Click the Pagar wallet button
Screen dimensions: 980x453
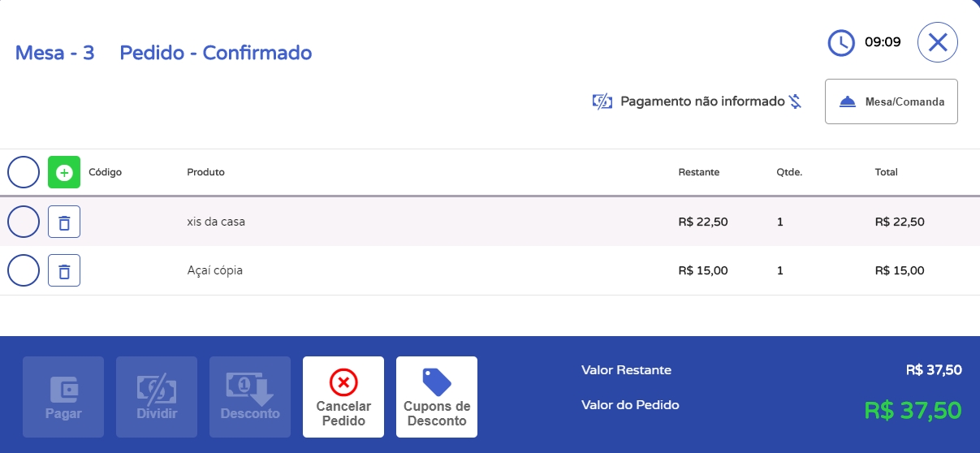pos(63,397)
